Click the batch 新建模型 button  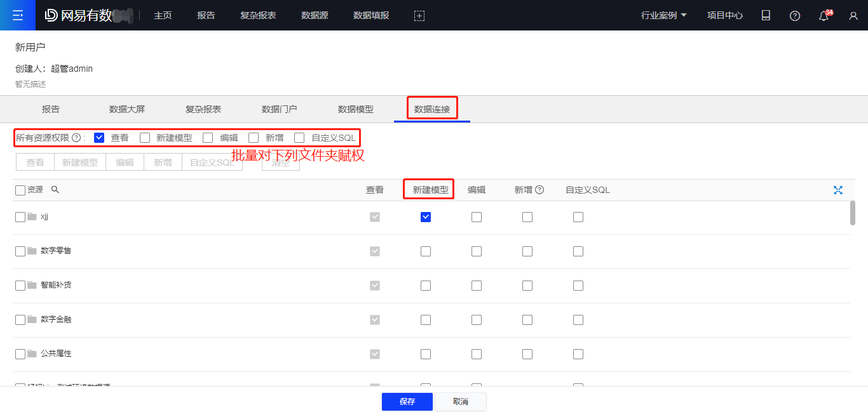pos(80,162)
